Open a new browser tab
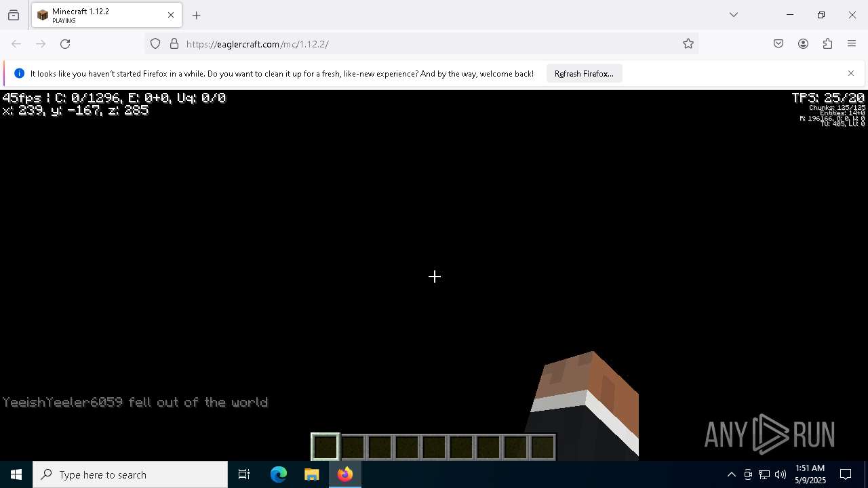This screenshot has width=868, height=488. click(197, 15)
